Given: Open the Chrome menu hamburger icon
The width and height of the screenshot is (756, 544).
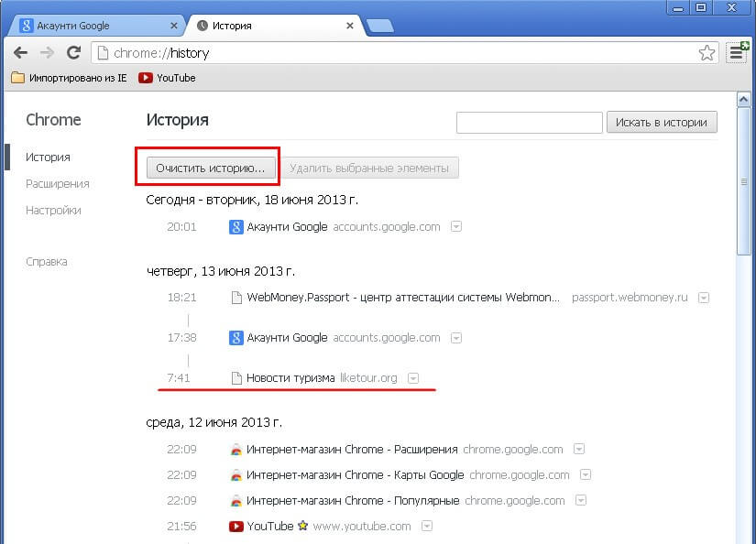Looking at the screenshot, I should (x=736, y=52).
